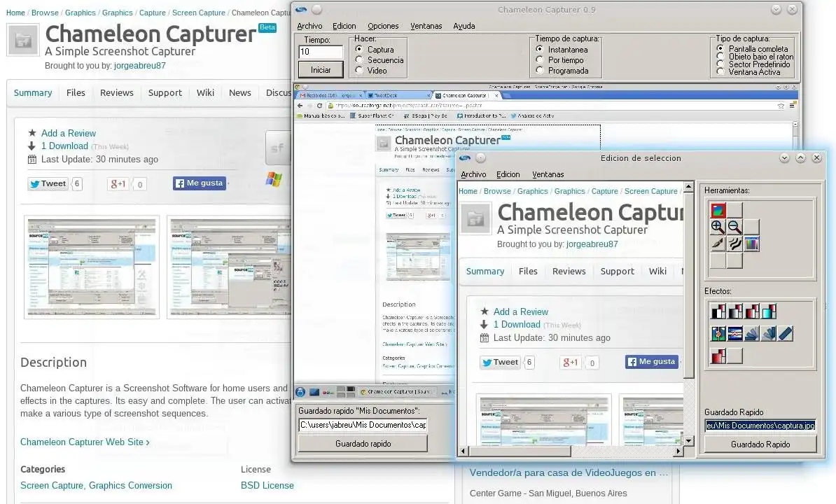Click the selection editor's right scroll arrow
The width and height of the screenshot is (836, 504).
(x=678, y=451)
